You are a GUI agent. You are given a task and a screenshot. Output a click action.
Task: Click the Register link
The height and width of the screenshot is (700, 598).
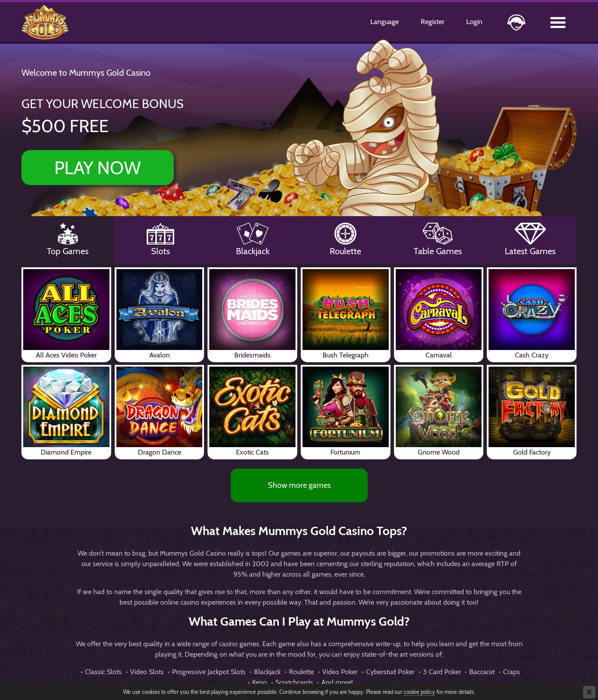coord(433,22)
